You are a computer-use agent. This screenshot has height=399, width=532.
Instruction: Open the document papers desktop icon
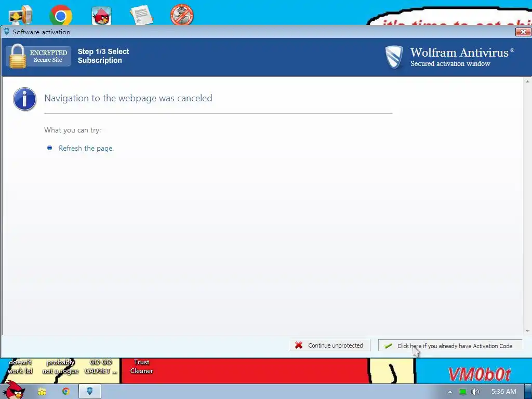pos(141,15)
